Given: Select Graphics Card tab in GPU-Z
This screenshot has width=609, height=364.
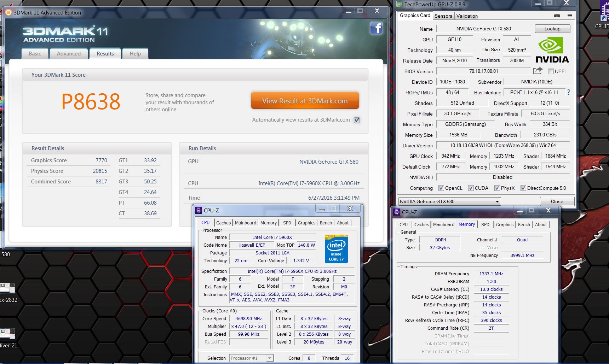Looking at the screenshot, I should pos(415,16).
